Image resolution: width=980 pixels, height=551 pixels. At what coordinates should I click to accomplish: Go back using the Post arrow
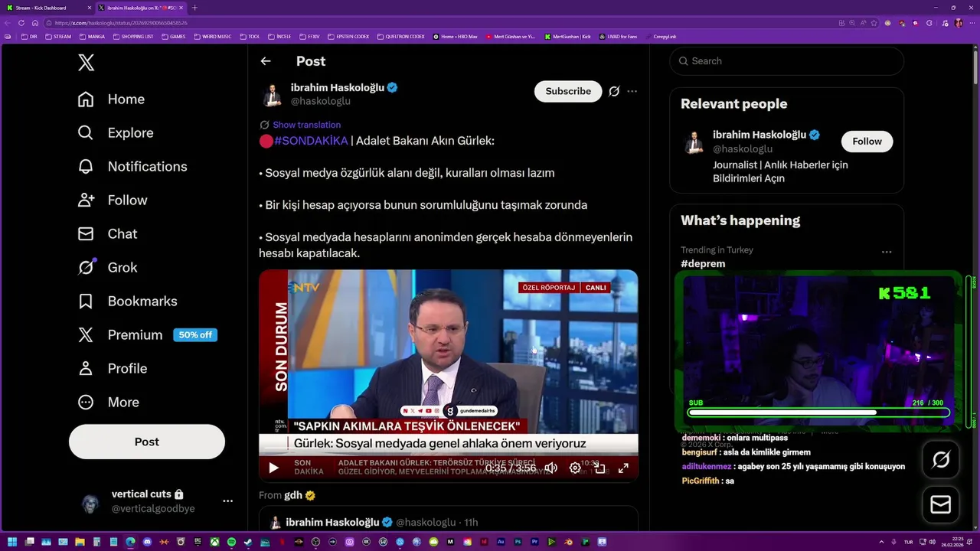coord(266,61)
